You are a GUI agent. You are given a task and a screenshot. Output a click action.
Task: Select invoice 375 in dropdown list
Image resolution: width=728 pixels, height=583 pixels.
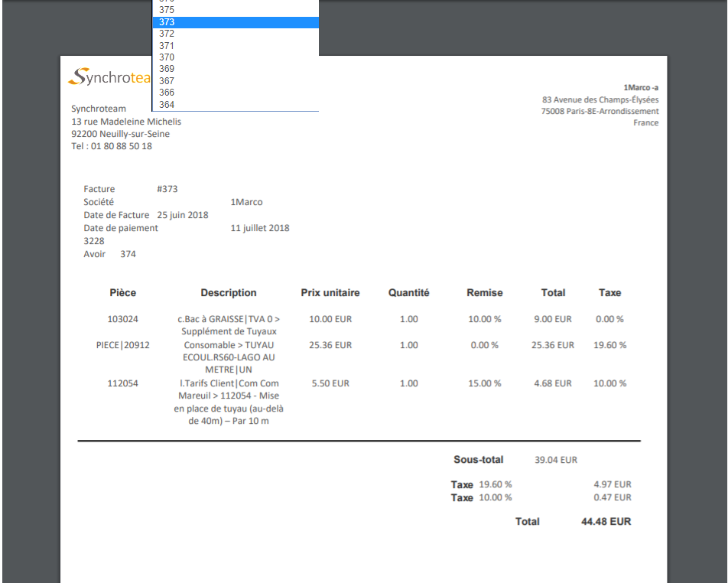coord(236,10)
